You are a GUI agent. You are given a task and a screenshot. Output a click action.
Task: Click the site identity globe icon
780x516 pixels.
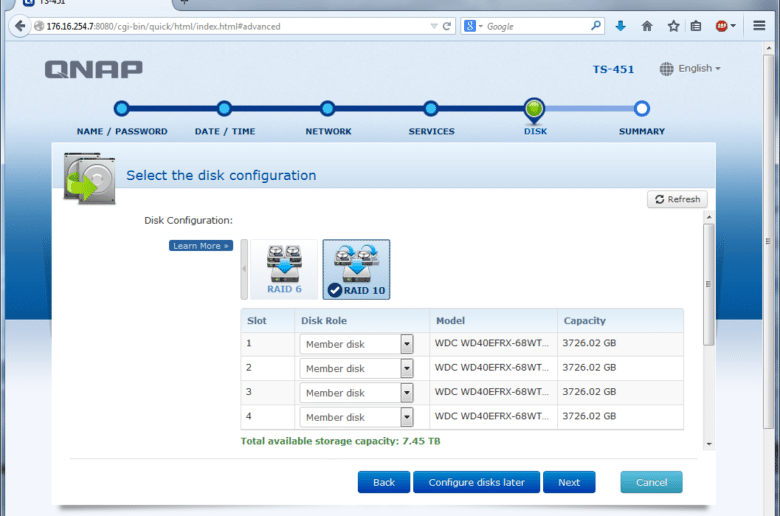[x=39, y=26]
